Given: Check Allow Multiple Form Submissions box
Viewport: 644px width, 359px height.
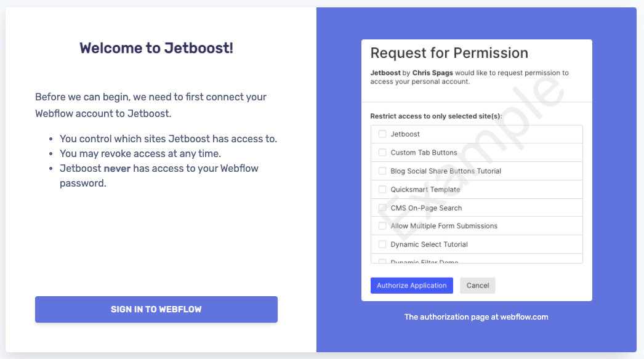Looking at the screenshot, I should [x=382, y=226].
